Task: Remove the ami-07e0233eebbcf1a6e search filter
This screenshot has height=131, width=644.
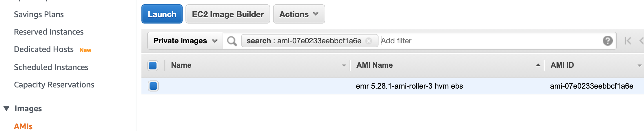Action: point(369,41)
